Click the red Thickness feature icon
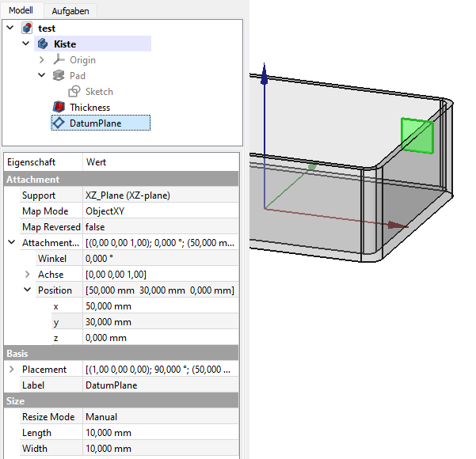This screenshot has height=459, width=476. [x=59, y=108]
